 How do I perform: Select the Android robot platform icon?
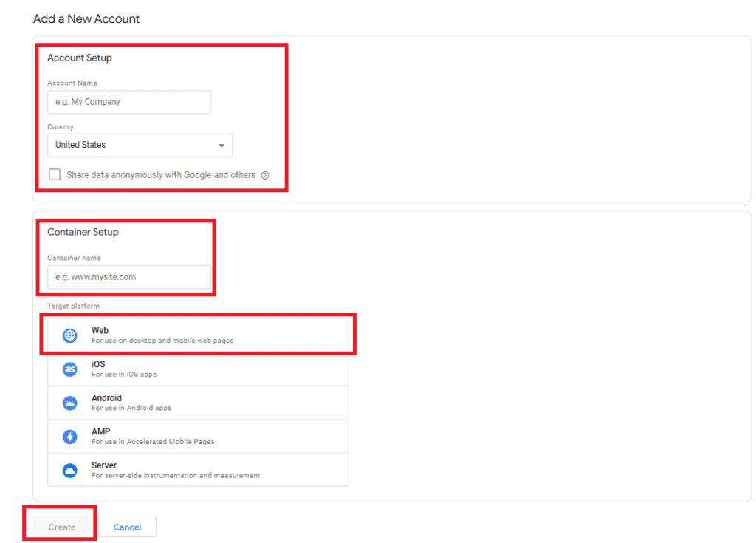[x=69, y=401]
